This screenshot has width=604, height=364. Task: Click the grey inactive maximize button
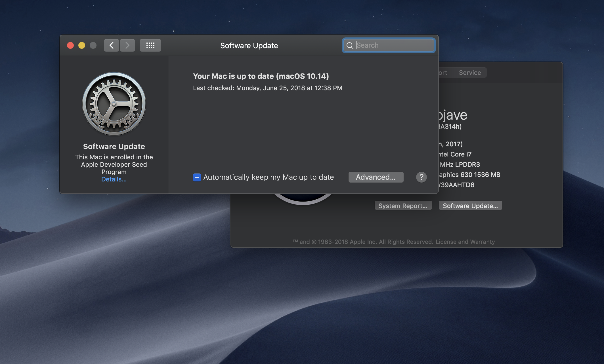92,45
